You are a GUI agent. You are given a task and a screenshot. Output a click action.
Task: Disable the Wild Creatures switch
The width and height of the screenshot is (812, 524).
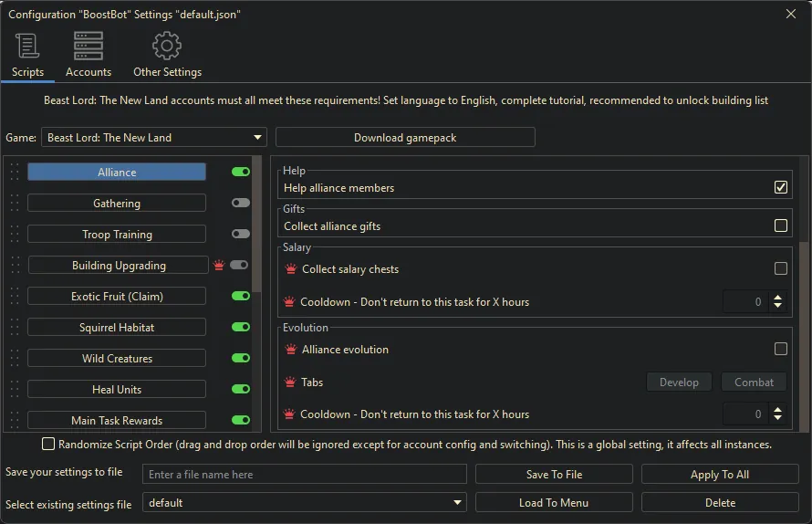point(241,358)
